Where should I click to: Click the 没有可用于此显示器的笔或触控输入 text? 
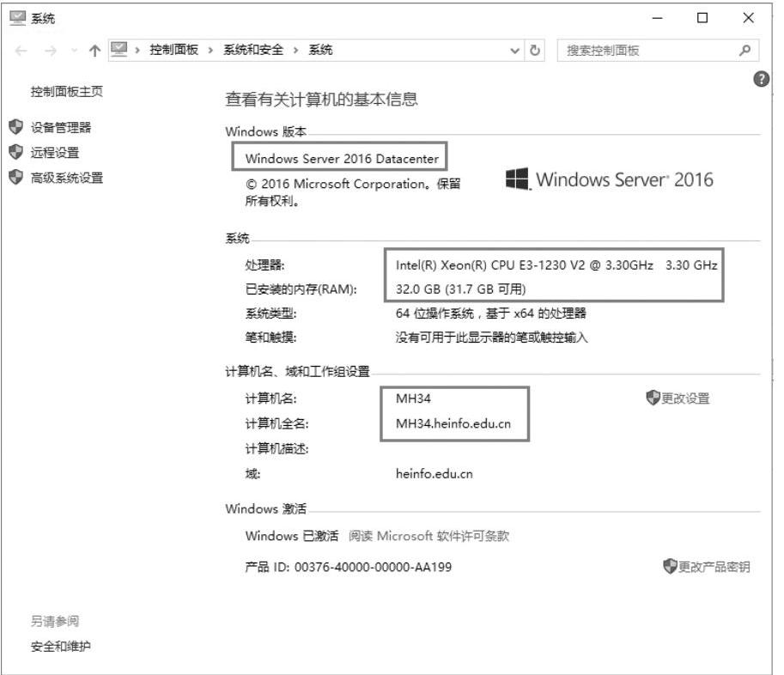point(491,337)
